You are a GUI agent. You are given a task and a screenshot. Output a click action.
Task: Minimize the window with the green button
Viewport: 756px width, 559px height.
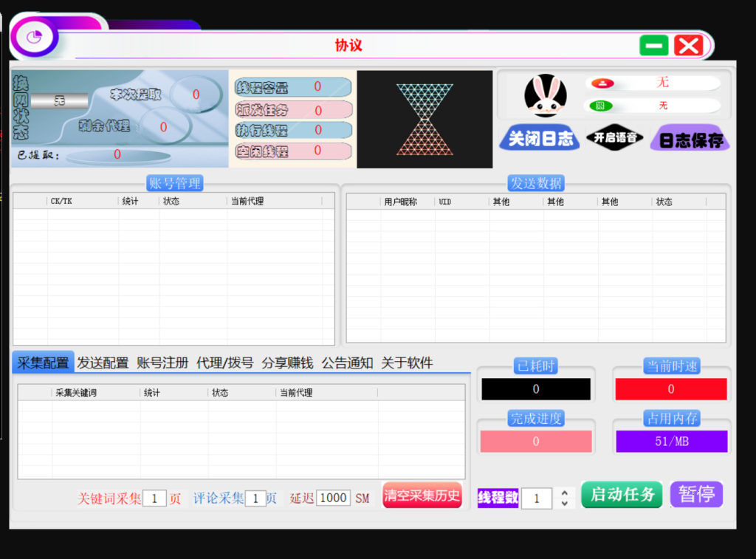(653, 46)
